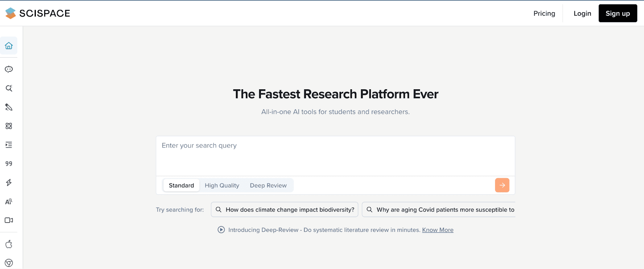Switch to Deep Review search mode

(268, 185)
